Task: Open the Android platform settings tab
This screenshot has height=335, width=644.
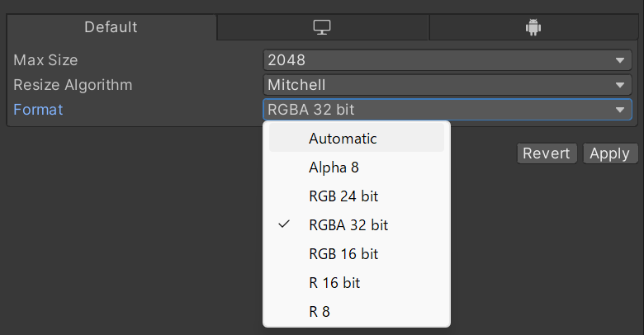Action: 532,27
